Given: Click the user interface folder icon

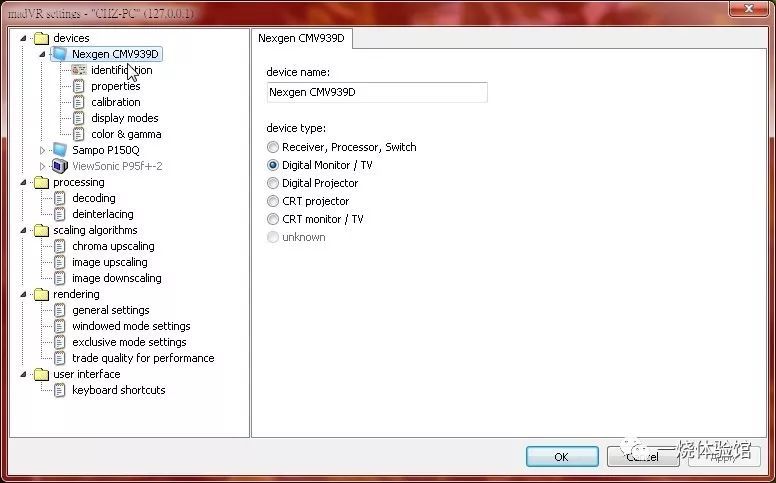Looking at the screenshot, I should point(42,374).
